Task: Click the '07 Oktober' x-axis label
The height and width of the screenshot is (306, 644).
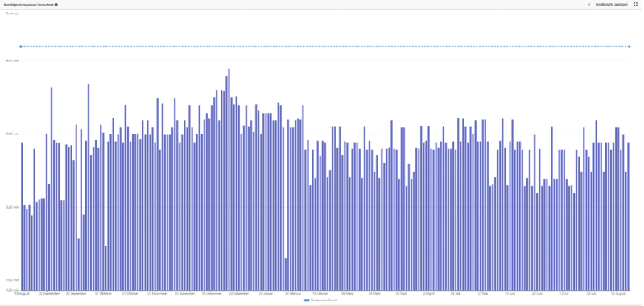Action: tap(103, 294)
